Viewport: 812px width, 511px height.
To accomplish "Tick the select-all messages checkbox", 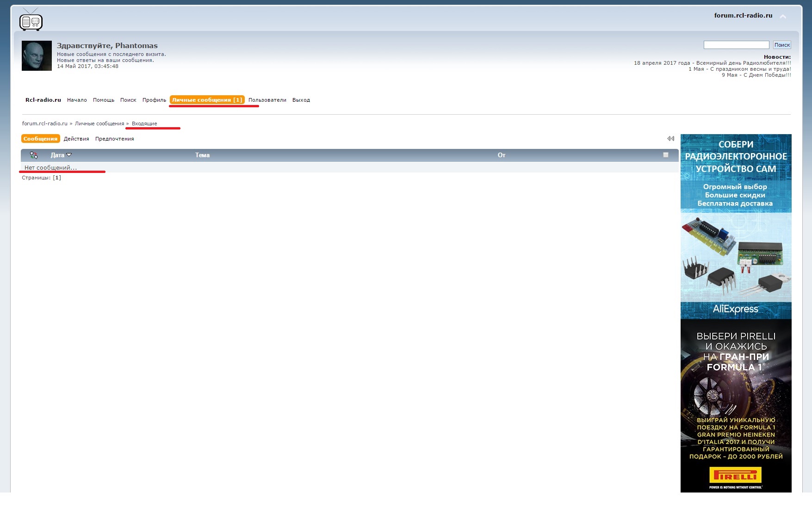I will (x=665, y=155).
